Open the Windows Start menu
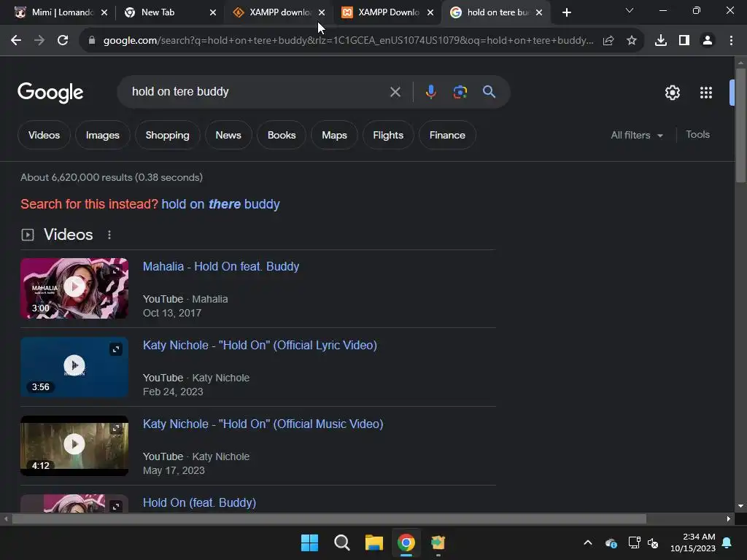Image resolution: width=747 pixels, height=560 pixels. (309, 542)
